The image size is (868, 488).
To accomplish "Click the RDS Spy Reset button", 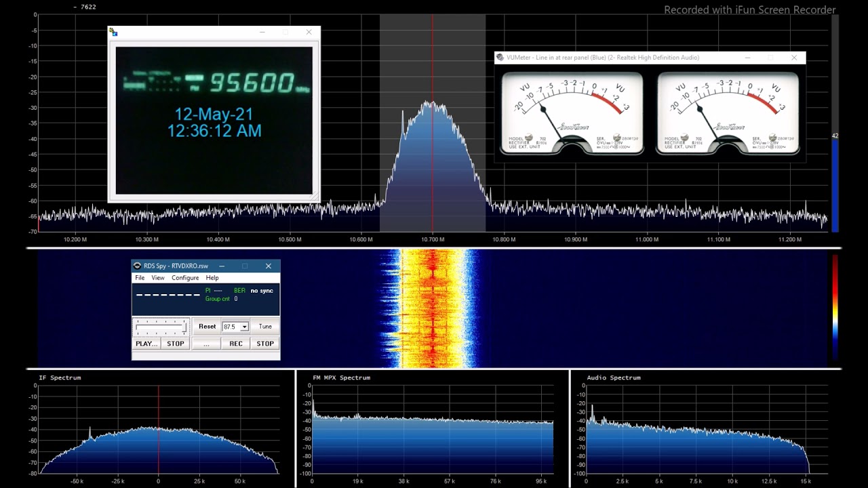I will (207, 327).
